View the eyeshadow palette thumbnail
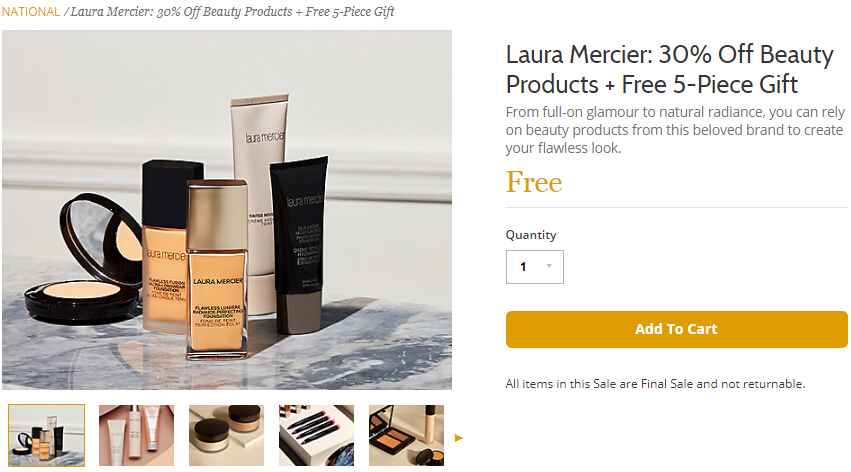 pos(407,435)
